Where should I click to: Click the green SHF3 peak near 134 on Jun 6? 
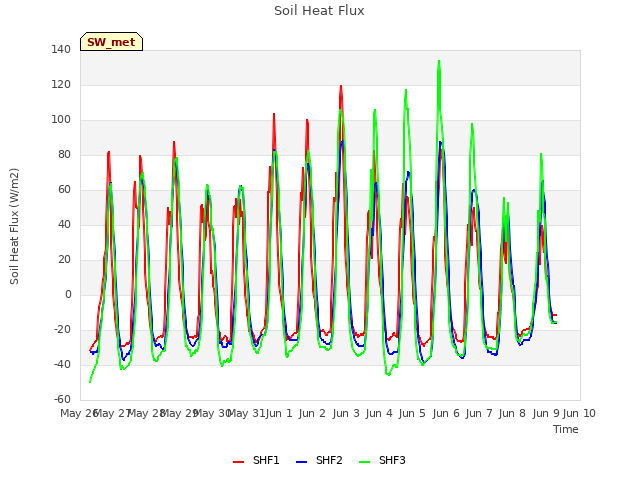(x=439, y=61)
